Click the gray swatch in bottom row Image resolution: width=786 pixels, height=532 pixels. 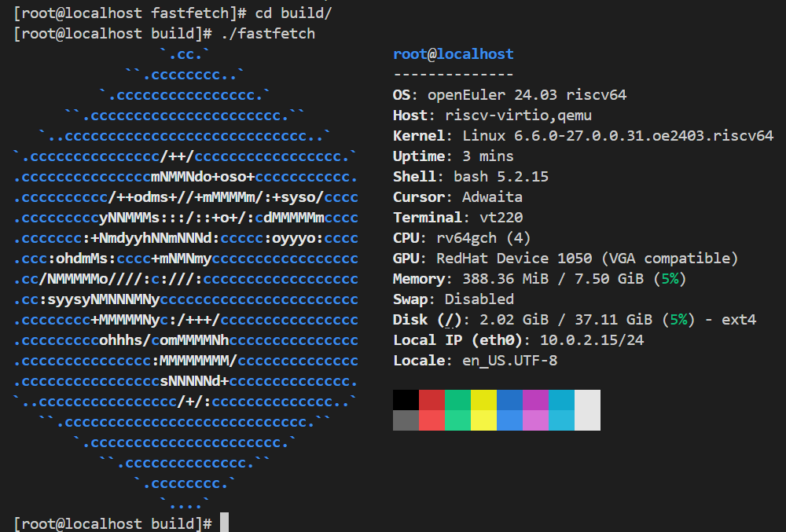(x=406, y=420)
